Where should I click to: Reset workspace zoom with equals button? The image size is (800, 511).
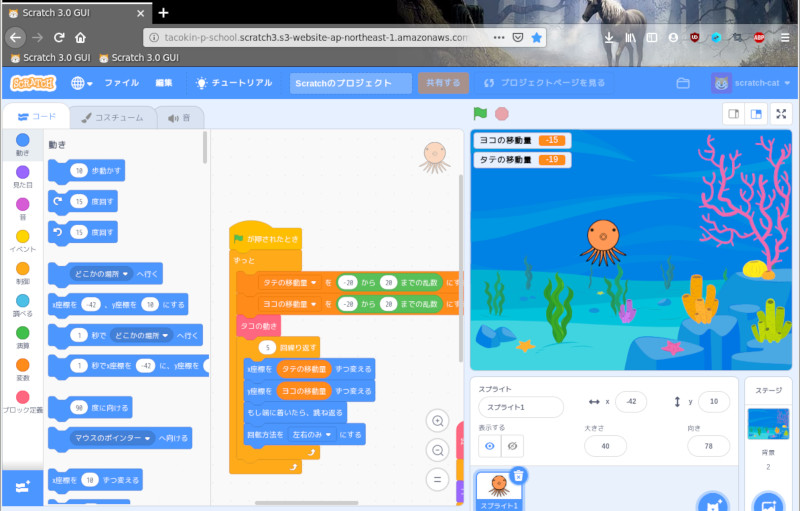(437, 480)
